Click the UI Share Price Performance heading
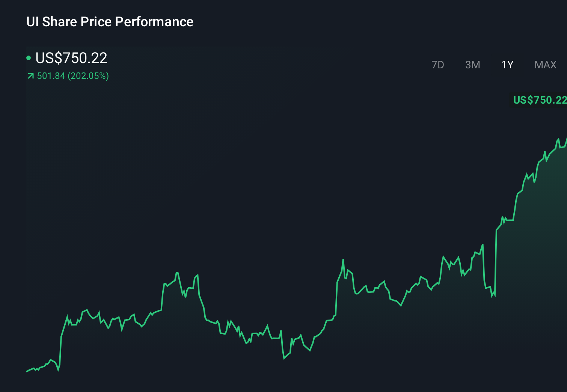The width and height of the screenshot is (567, 392). click(110, 22)
